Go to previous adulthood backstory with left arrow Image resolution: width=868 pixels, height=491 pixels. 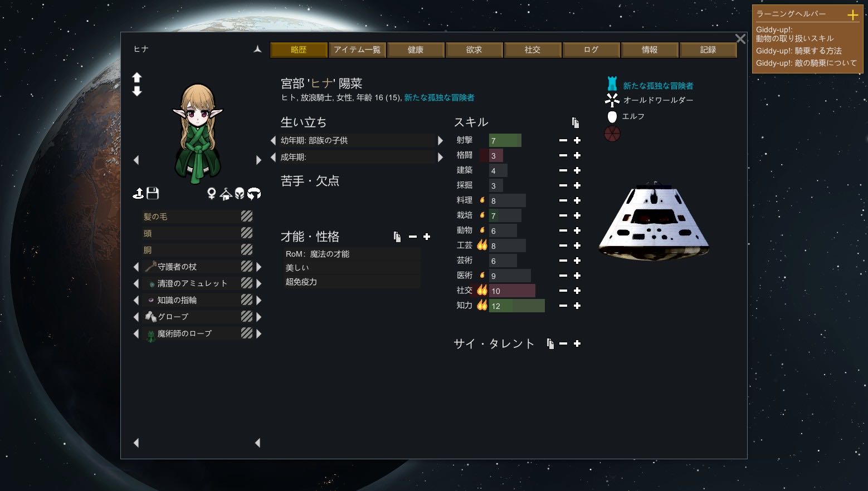click(273, 157)
